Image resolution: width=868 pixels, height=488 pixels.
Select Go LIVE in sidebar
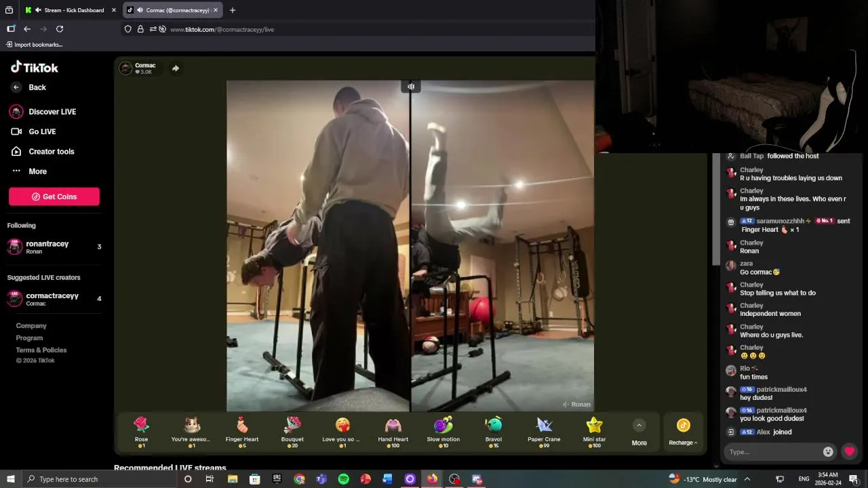tap(33, 131)
